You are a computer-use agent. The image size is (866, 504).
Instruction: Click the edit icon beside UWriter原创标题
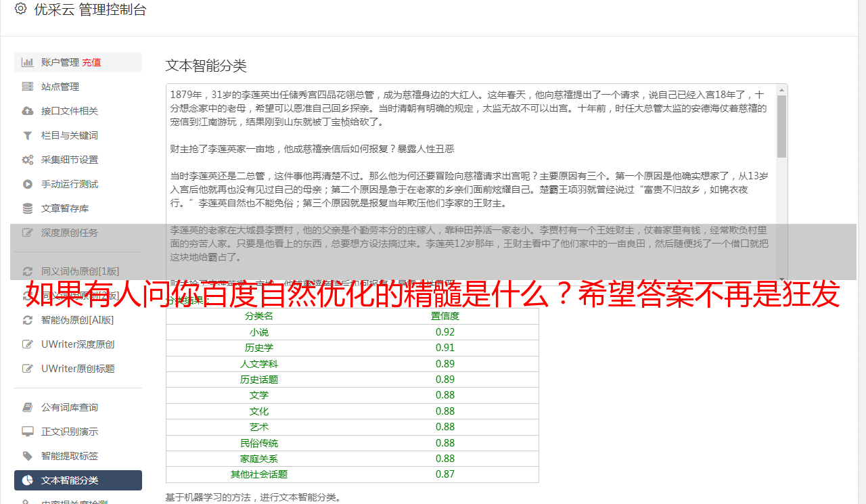pos(28,369)
